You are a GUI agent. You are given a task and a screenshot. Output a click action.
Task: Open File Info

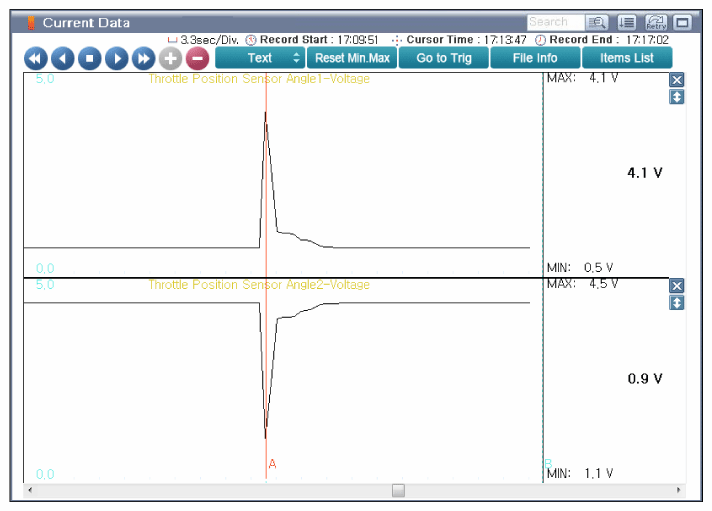pyautogui.click(x=535, y=58)
